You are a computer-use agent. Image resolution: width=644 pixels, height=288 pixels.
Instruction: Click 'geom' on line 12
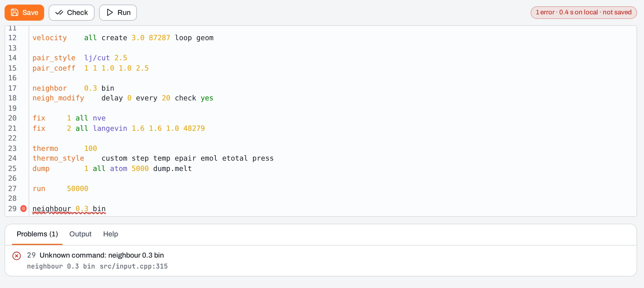(205, 38)
